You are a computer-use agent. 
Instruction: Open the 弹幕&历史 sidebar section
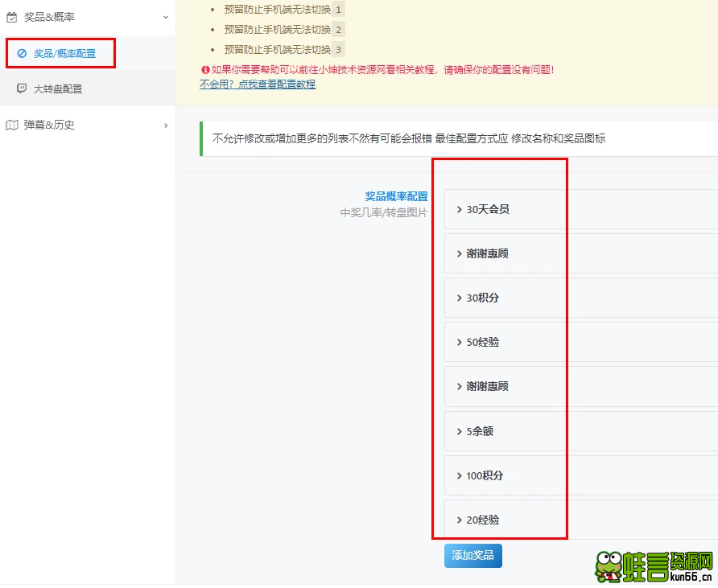(x=88, y=125)
